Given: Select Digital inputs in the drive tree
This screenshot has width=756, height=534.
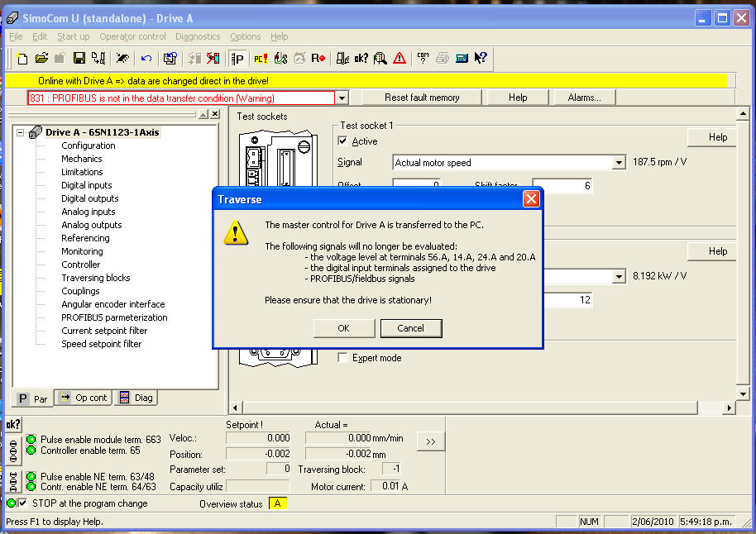Looking at the screenshot, I should pos(86,185).
